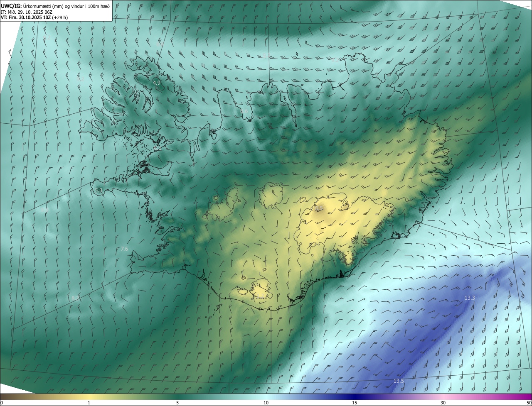Click the 13.5 value near the bottom edge
Screen dimensions: 532x406
pyautogui.click(x=399, y=381)
